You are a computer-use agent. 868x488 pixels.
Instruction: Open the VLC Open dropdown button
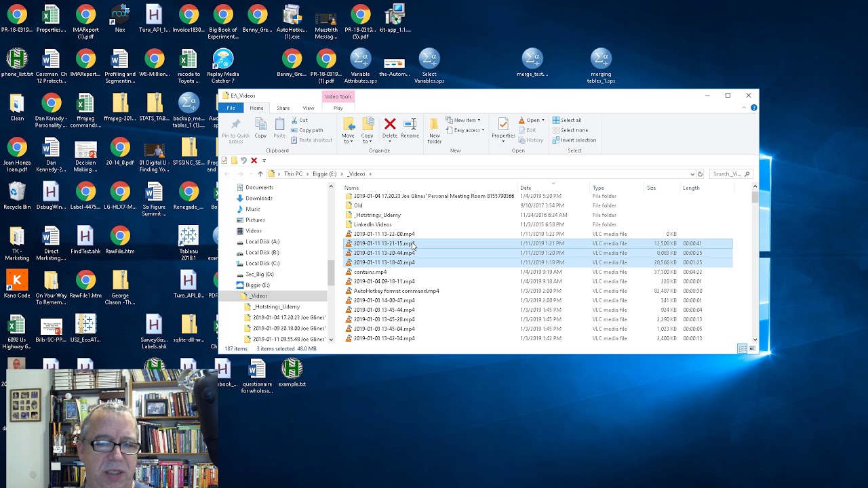pos(532,121)
